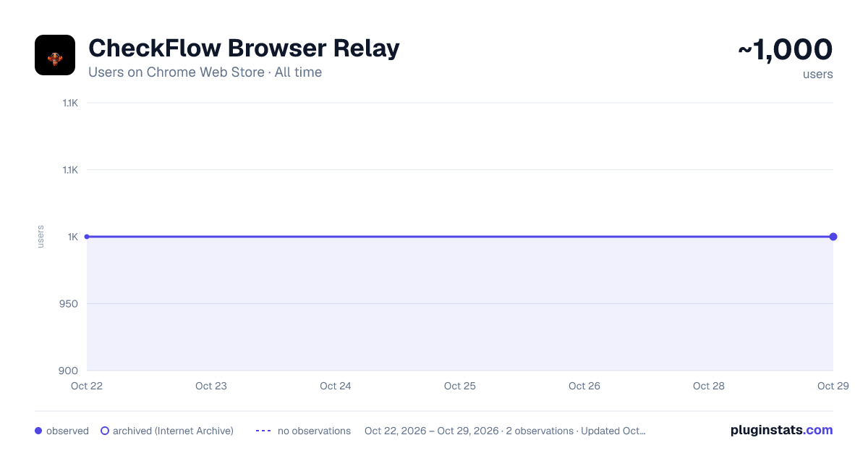Click the ~1,000 users count

coord(786,50)
